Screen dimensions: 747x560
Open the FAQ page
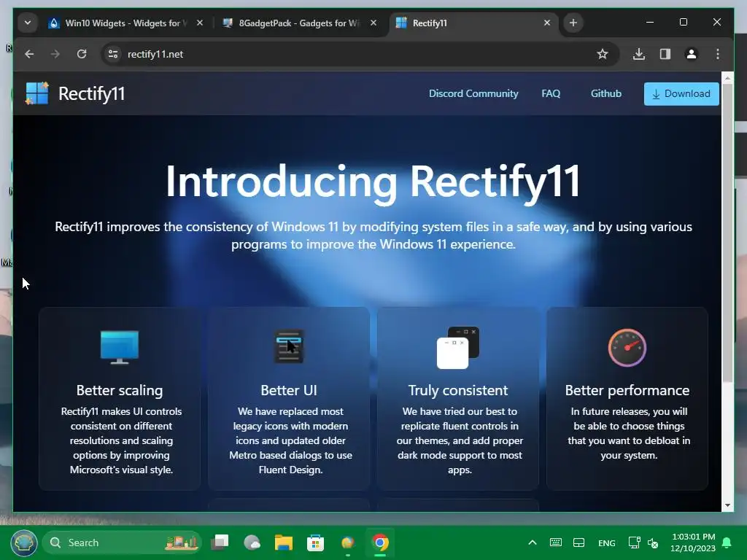point(551,94)
